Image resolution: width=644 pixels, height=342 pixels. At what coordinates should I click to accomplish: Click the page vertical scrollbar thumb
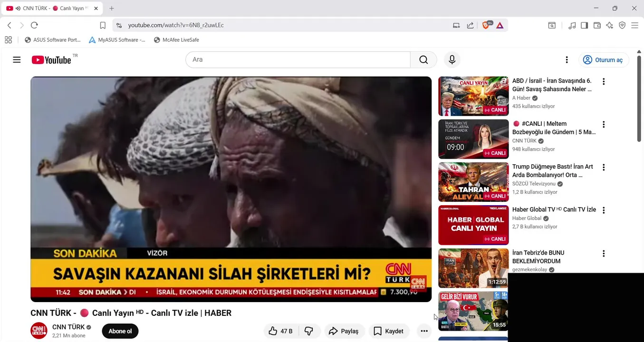click(639, 99)
